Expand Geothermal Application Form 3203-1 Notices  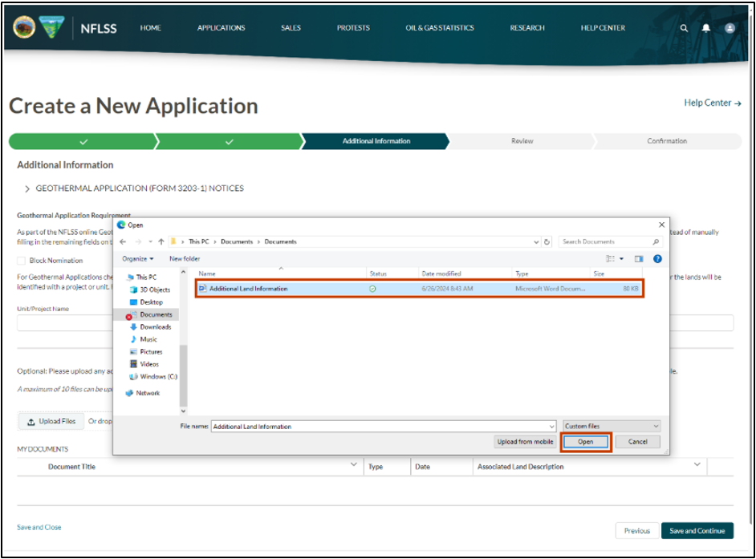point(27,189)
